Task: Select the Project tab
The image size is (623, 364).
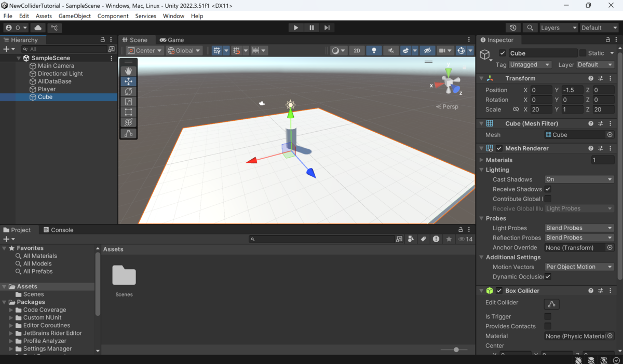Action: click(x=17, y=230)
